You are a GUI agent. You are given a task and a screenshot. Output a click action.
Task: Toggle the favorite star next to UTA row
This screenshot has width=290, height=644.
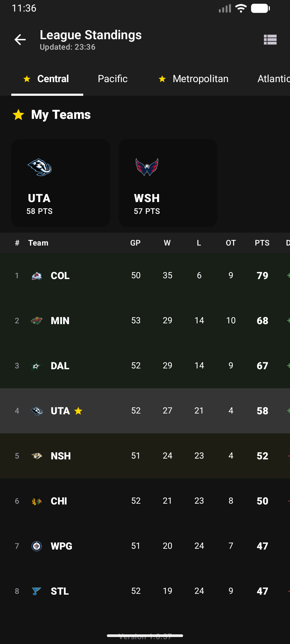pyautogui.click(x=78, y=411)
